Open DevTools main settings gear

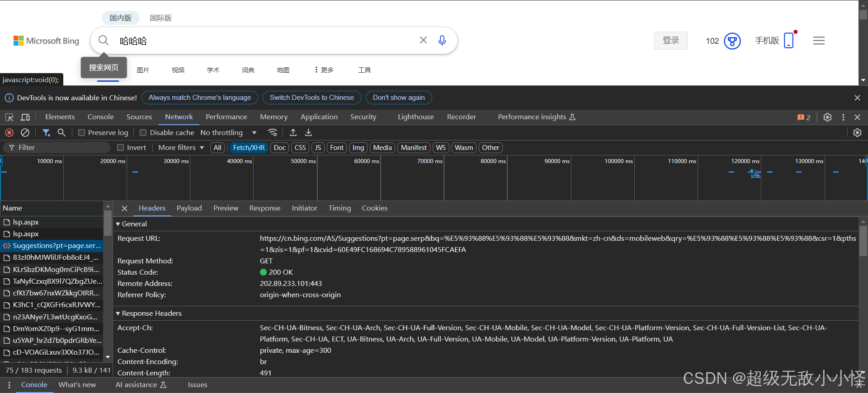(827, 117)
